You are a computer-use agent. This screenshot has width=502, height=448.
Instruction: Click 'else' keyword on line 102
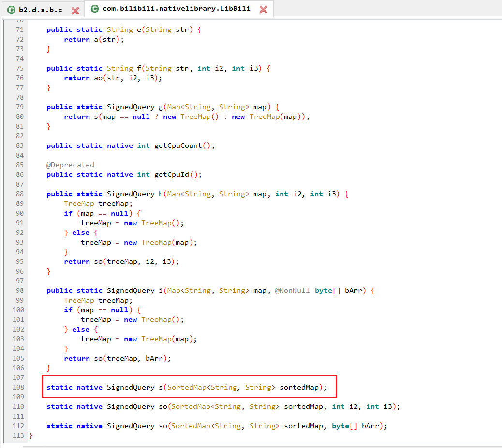[x=81, y=329]
